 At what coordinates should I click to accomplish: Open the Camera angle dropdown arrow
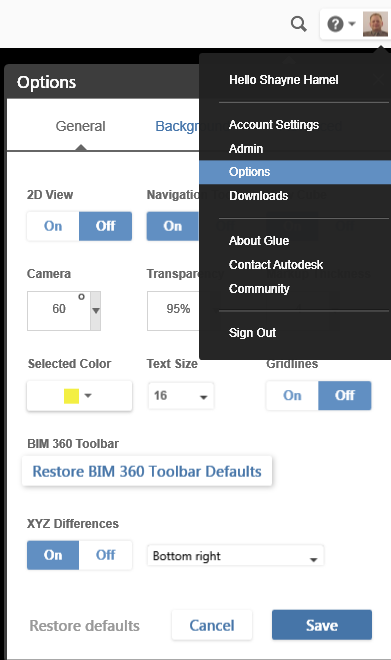pyautogui.click(x=96, y=311)
